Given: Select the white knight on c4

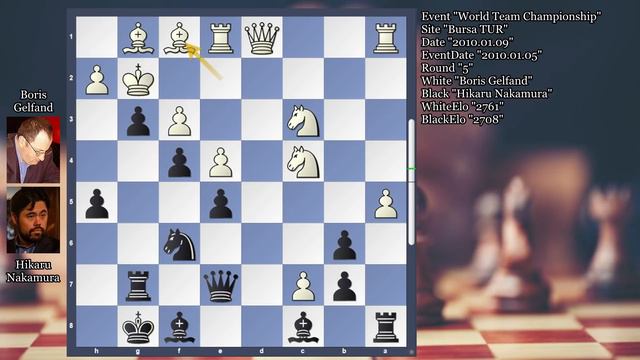Looking at the screenshot, I should tap(303, 162).
